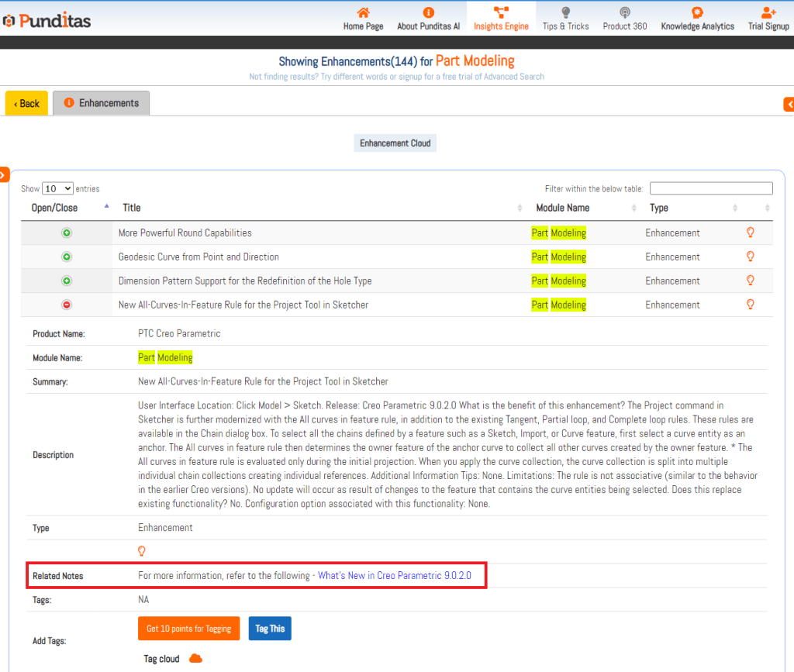Open the Home Page nav item
Viewport: 794px width, 672px height.
click(363, 19)
